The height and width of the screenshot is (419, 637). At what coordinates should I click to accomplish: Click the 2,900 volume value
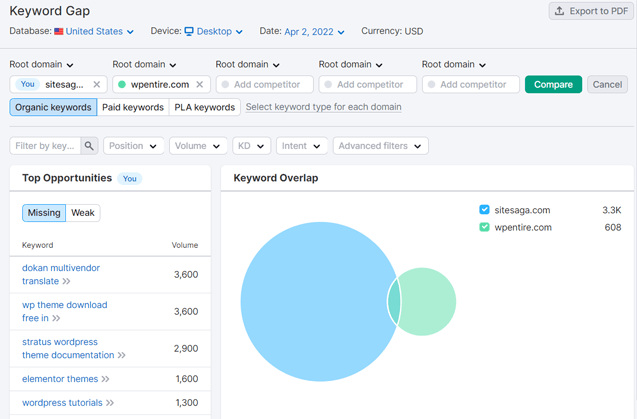[x=186, y=349]
